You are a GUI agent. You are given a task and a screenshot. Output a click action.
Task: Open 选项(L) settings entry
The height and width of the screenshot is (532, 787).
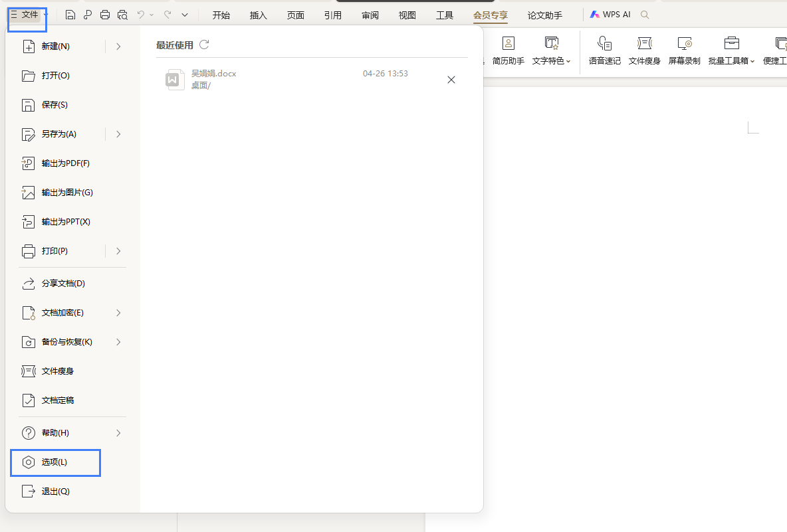coord(56,462)
